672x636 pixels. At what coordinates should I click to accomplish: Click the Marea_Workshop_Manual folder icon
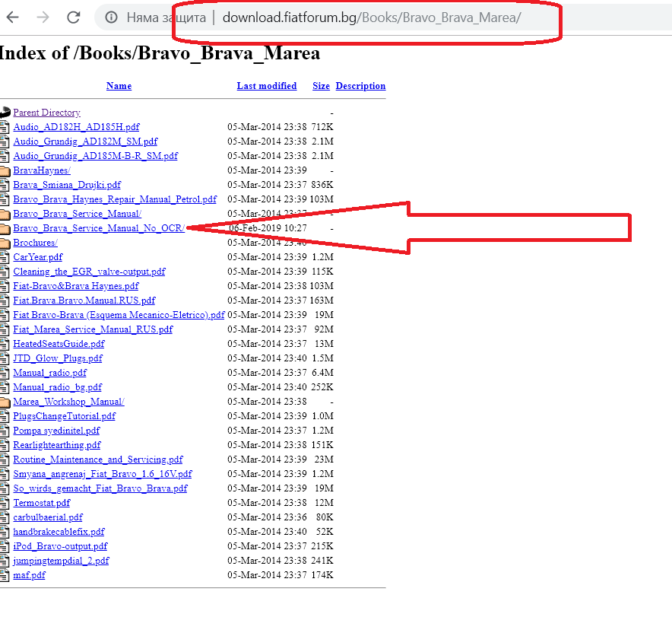(x=5, y=402)
